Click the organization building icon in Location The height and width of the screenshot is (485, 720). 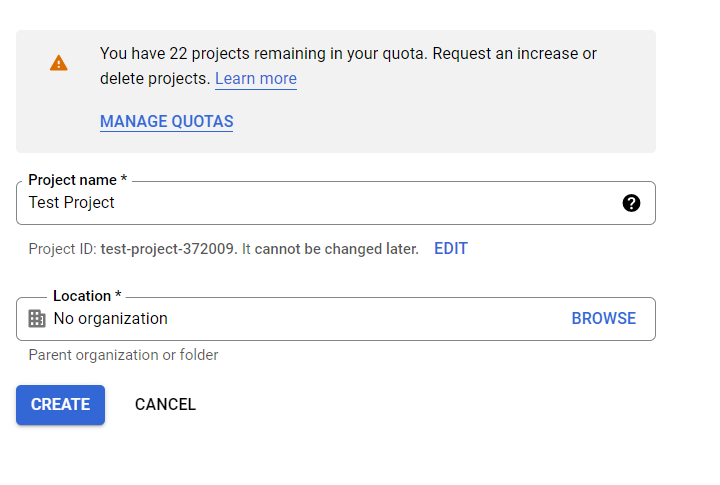(37, 319)
